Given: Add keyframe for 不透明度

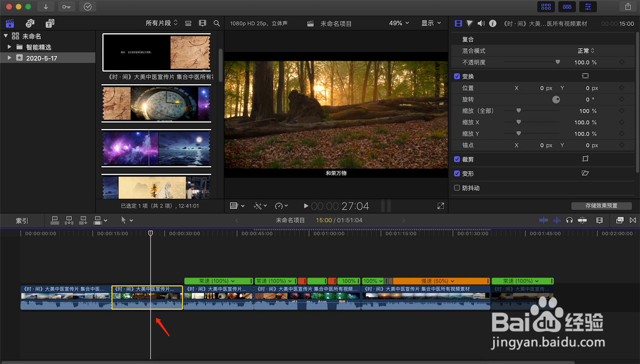Looking at the screenshot, I should (x=622, y=62).
